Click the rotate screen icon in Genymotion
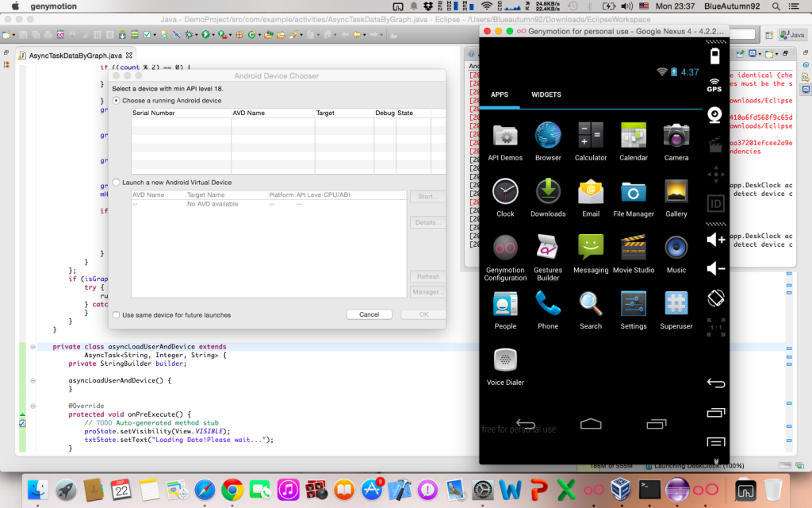Viewport: 812px width, 508px height. [715, 299]
